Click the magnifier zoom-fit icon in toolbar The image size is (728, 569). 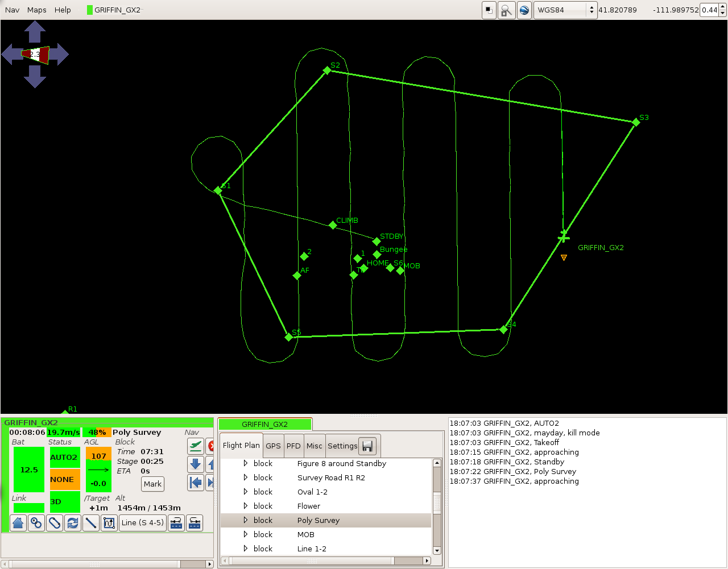click(x=506, y=10)
